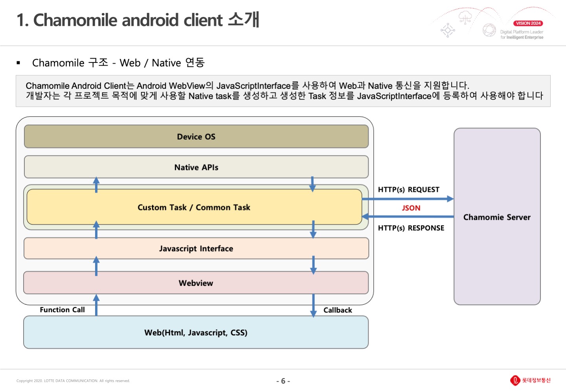The height and width of the screenshot is (392, 566).
Task: Click the Callback label
Action: 338,310
